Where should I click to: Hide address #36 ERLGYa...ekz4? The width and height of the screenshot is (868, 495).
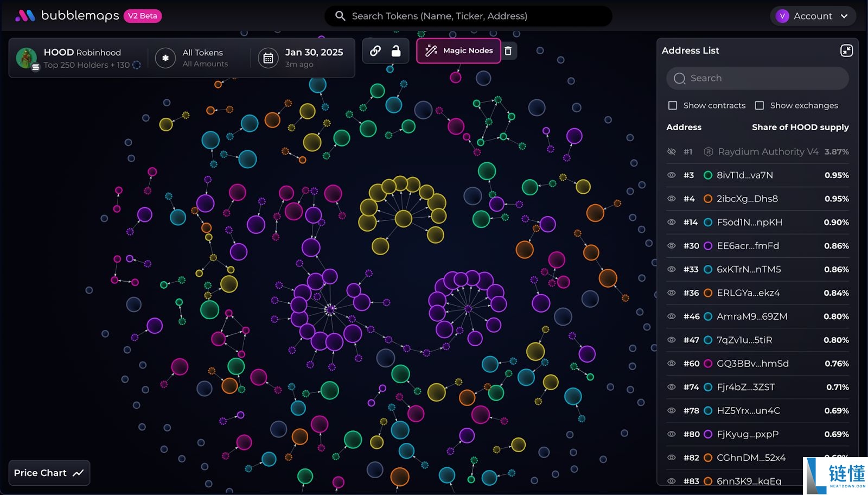[x=672, y=293]
